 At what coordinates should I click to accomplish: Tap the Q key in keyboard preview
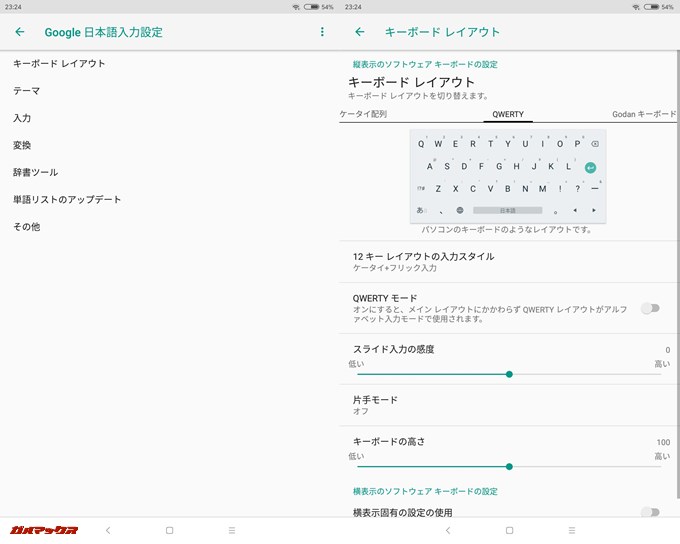421,144
